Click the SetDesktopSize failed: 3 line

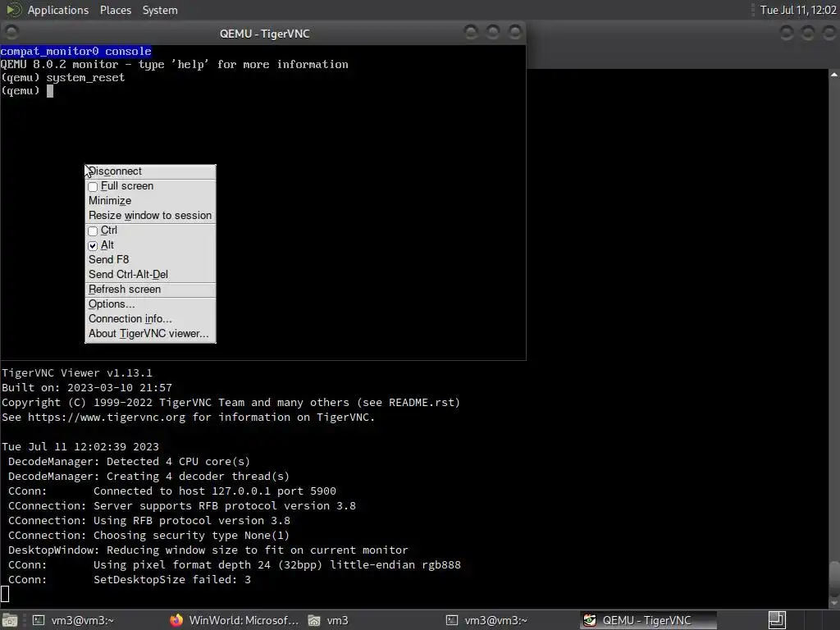coord(129,580)
